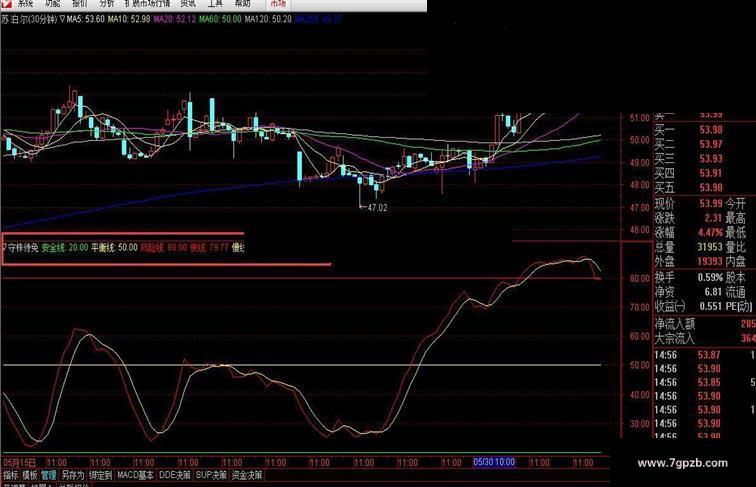This screenshot has height=487, width=756.
Task: Click the 收益(一) 0.551 value
Action: (710, 306)
